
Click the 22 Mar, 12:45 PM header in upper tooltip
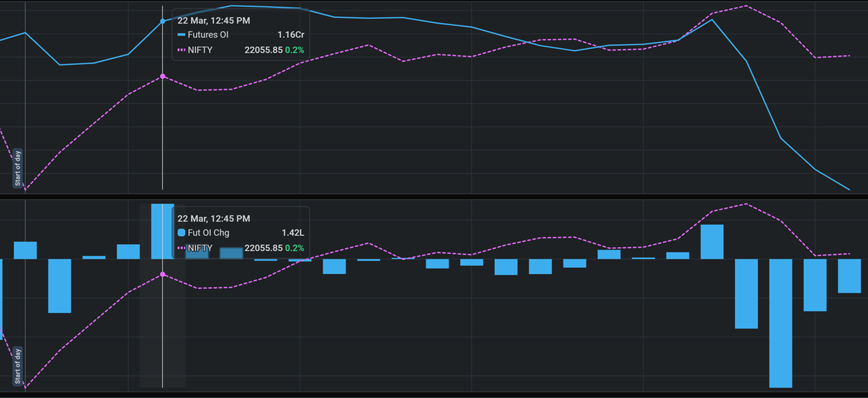213,21
